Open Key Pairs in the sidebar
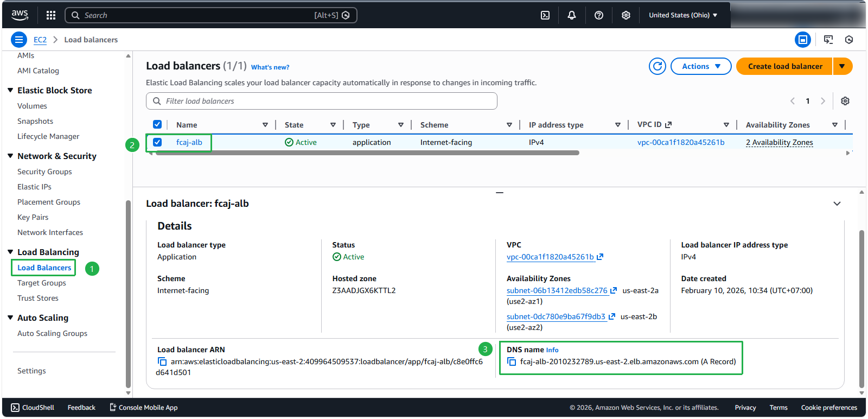This screenshot has height=419, width=868. pyautogui.click(x=33, y=217)
